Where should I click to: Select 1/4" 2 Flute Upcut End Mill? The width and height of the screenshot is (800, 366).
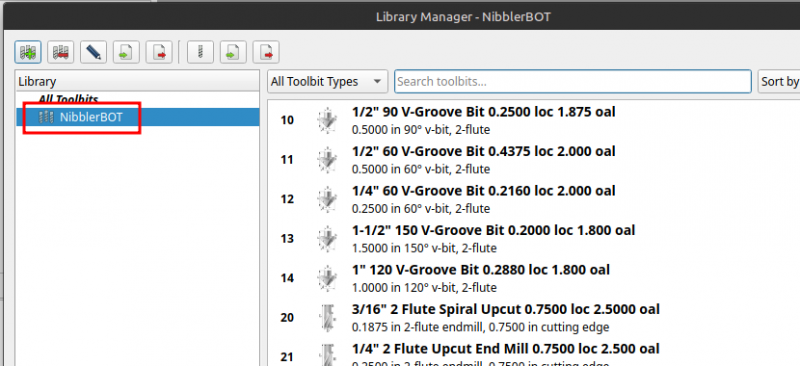click(506, 349)
